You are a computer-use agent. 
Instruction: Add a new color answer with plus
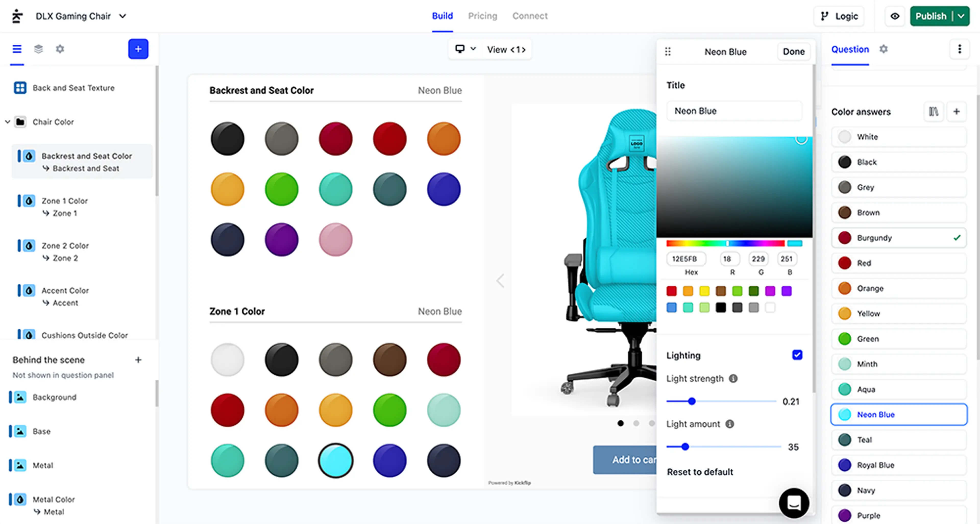point(956,111)
